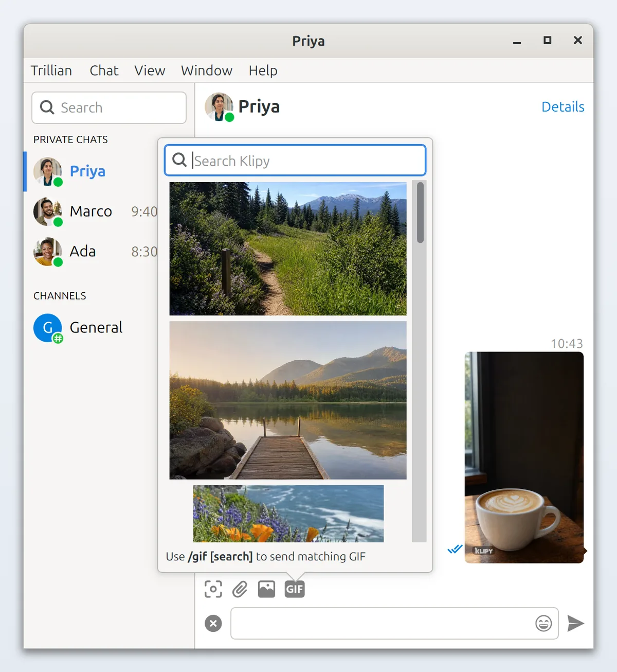Open the Help menu
617x672 pixels.
pos(263,70)
